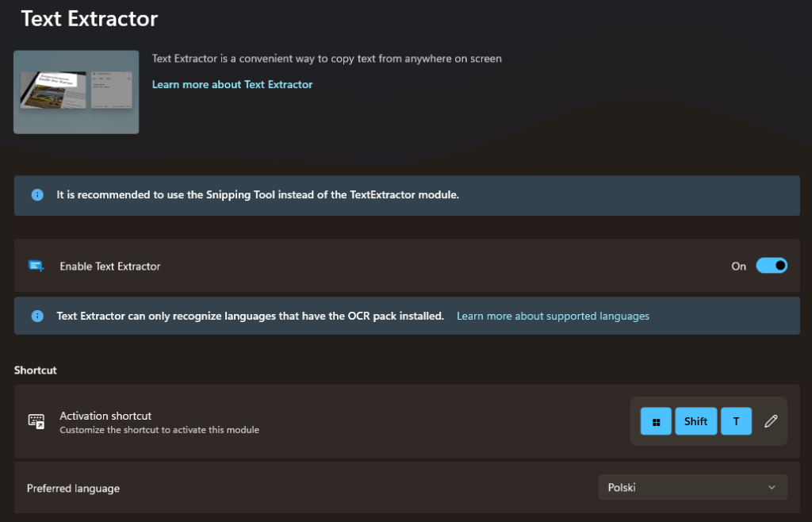
Task: Disable the Enable Text Extractor switch
Action: coord(771,266)
